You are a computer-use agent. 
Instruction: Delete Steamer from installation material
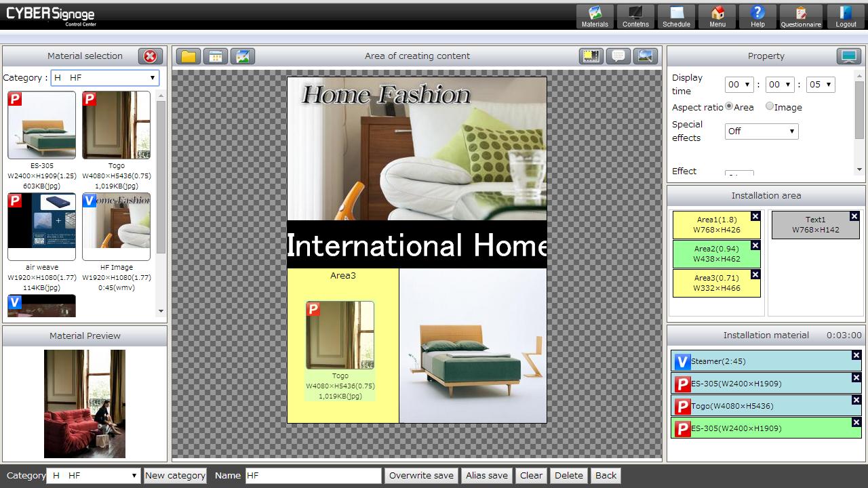click(856, 355)
